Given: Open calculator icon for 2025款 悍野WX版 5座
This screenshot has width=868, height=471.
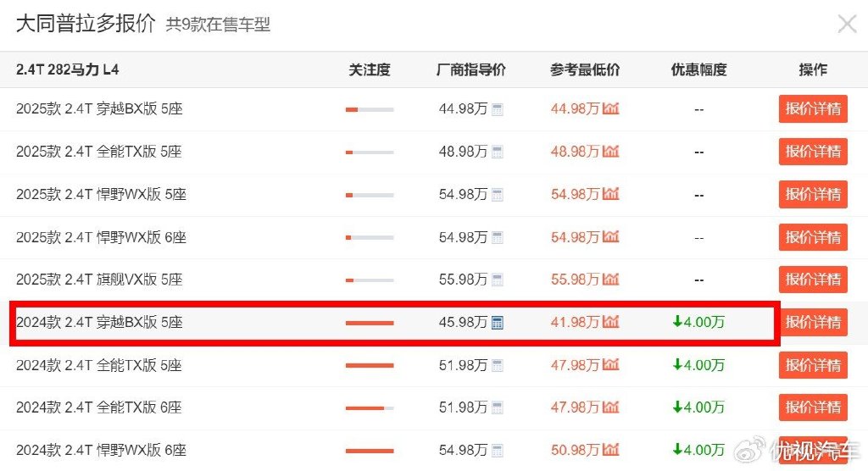Looking at the screenshot, I should pyautogui.click(x=497, y=195).
